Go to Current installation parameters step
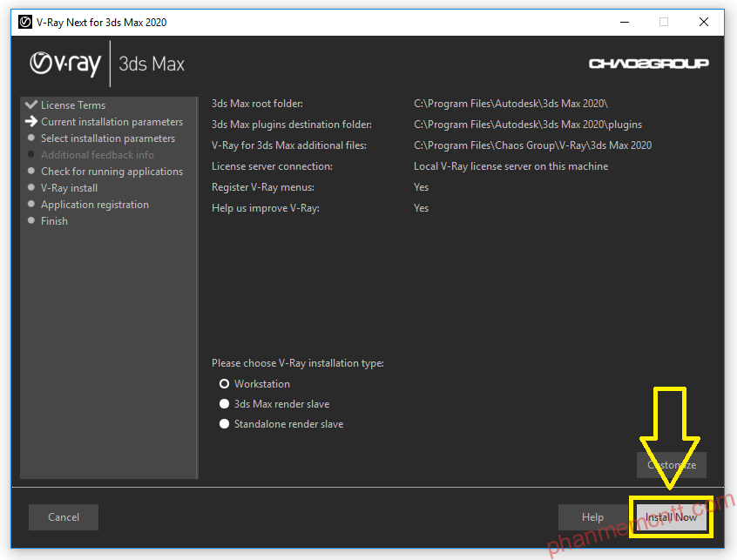 [x=112, y=122]
